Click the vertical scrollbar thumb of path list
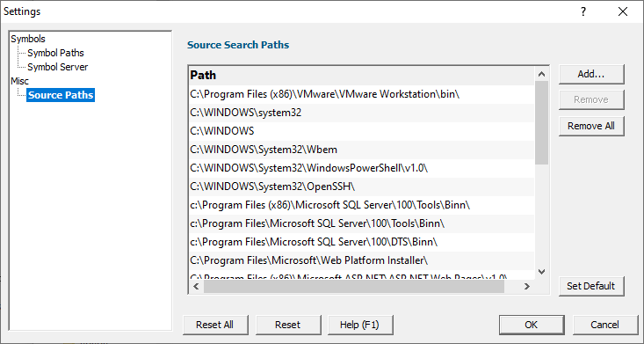Screen dimensions: 644x344 (x=541, y=122)
